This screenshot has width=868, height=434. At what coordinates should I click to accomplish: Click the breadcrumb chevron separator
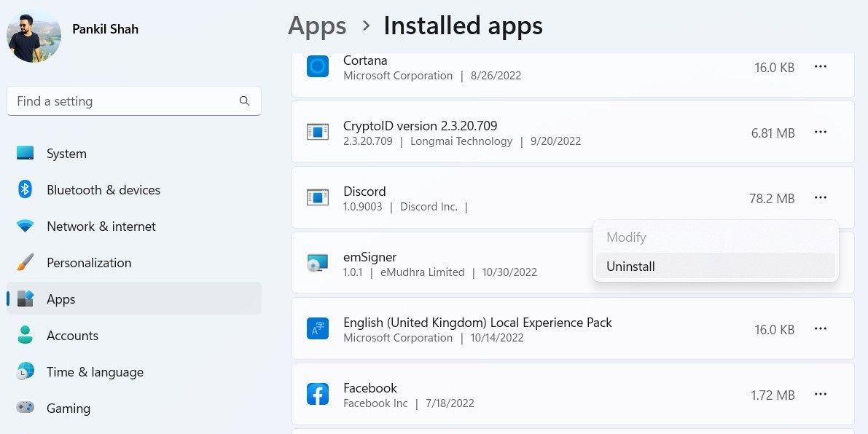click(x=365, y=25)
